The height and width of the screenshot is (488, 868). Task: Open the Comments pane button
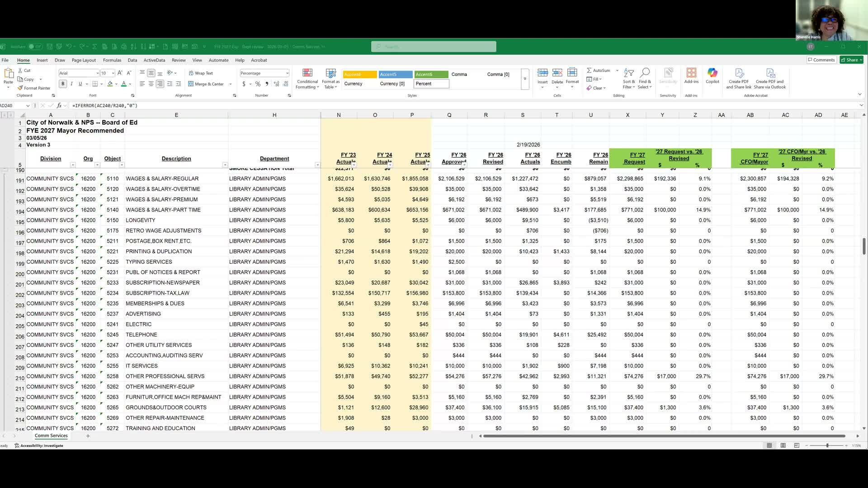point(821,60)
